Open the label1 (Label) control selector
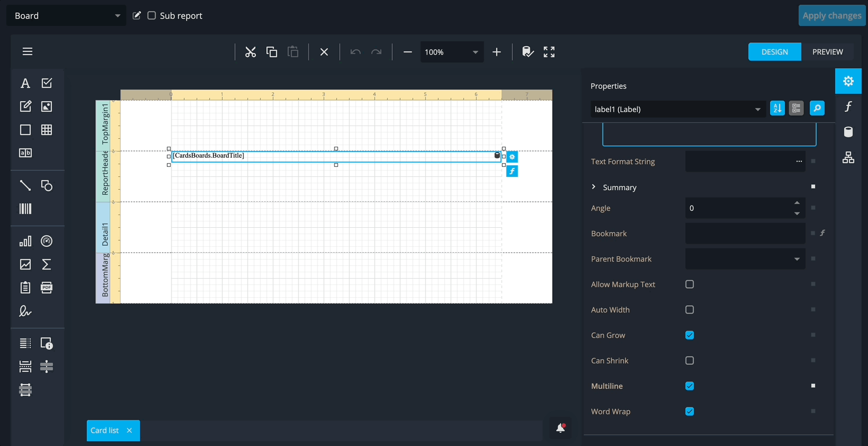 (678, 109)
